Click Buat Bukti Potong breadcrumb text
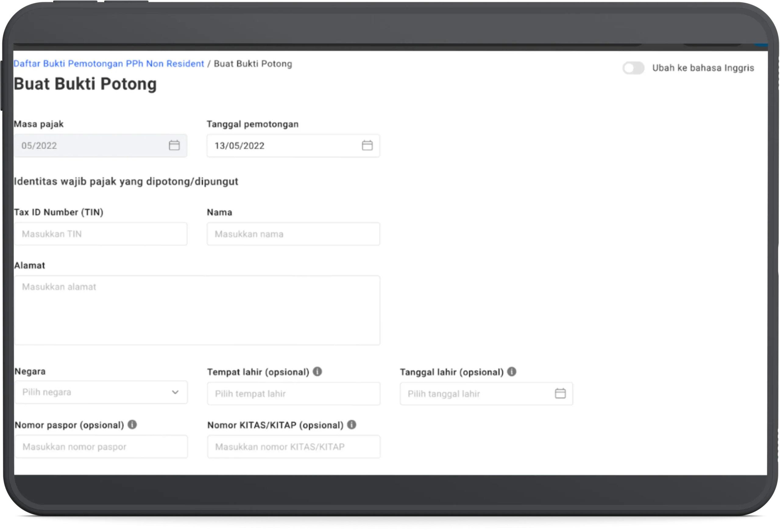 [253, 64]
